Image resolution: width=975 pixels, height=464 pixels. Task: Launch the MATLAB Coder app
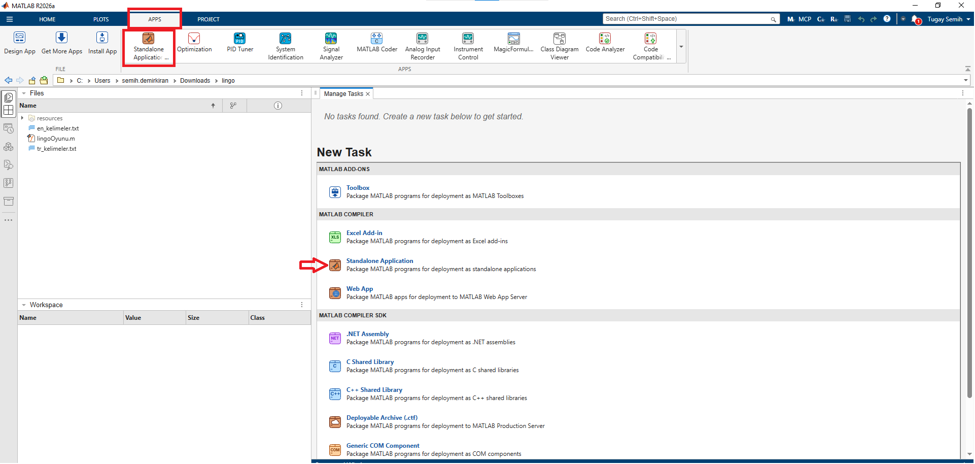[377, 44]
